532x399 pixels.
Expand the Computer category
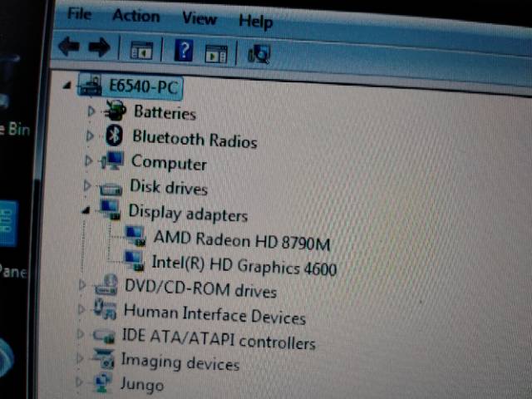pos(89,160)
